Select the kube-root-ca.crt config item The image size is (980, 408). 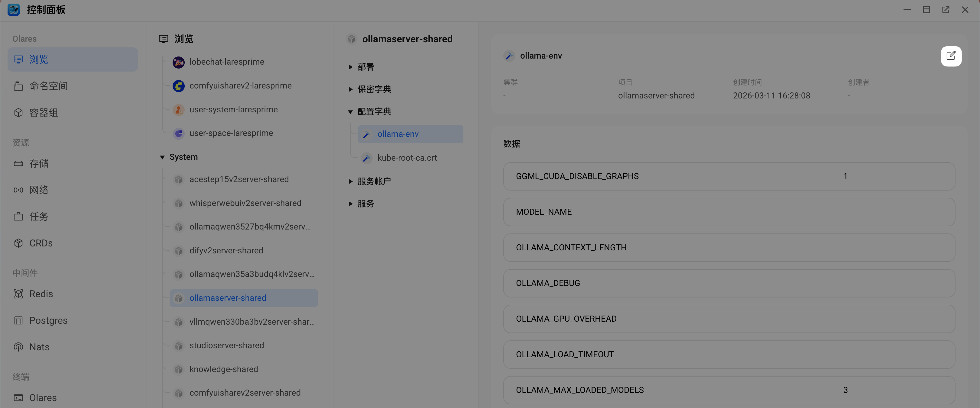[x=407, y=157]
